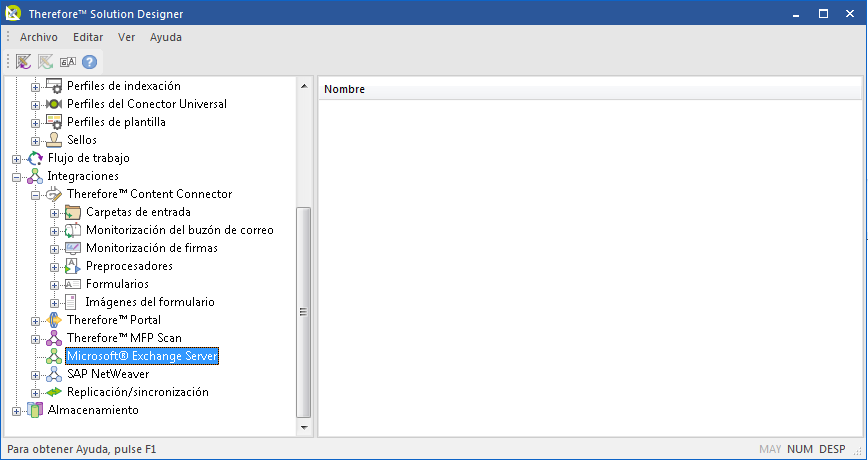
Task: Click the tree scrollbar down arrow
Action: point(304,427)
